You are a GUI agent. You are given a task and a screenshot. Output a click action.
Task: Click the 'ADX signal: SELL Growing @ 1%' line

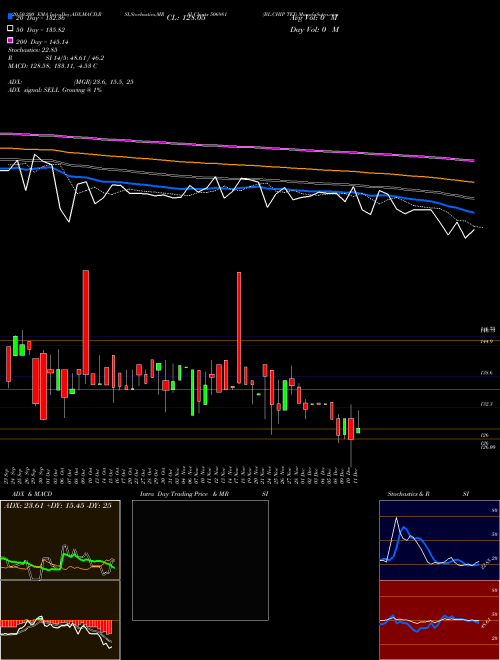click(55, 90)
